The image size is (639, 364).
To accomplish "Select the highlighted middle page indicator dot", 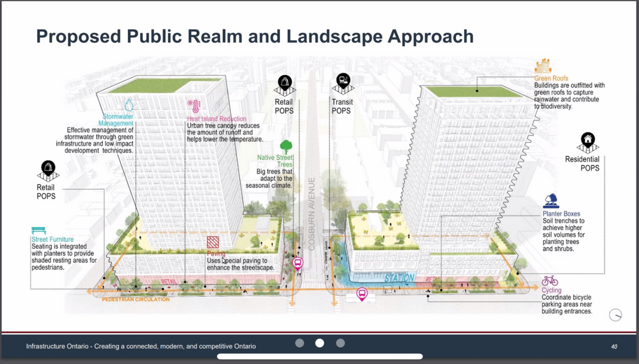I will [319, 343].
